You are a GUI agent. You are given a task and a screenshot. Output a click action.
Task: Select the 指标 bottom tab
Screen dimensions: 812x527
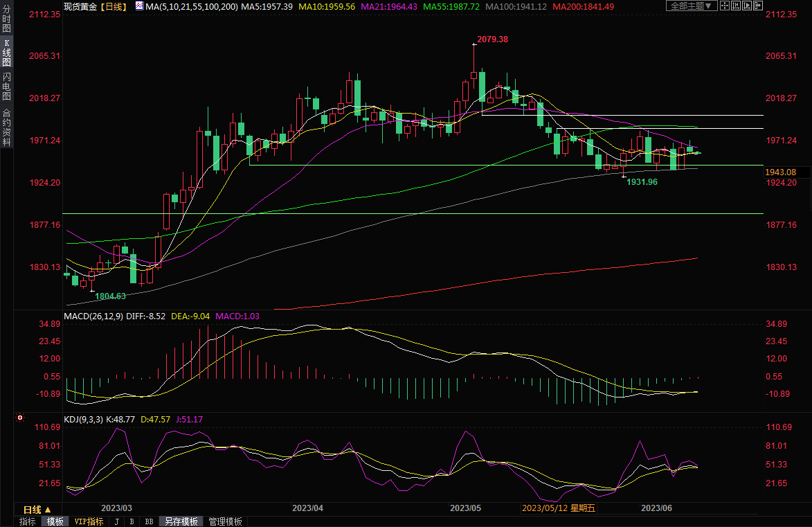[28, 521]
